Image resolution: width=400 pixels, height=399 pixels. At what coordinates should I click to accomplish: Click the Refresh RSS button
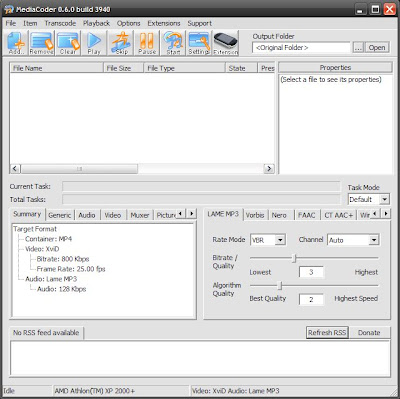[327, 333]
